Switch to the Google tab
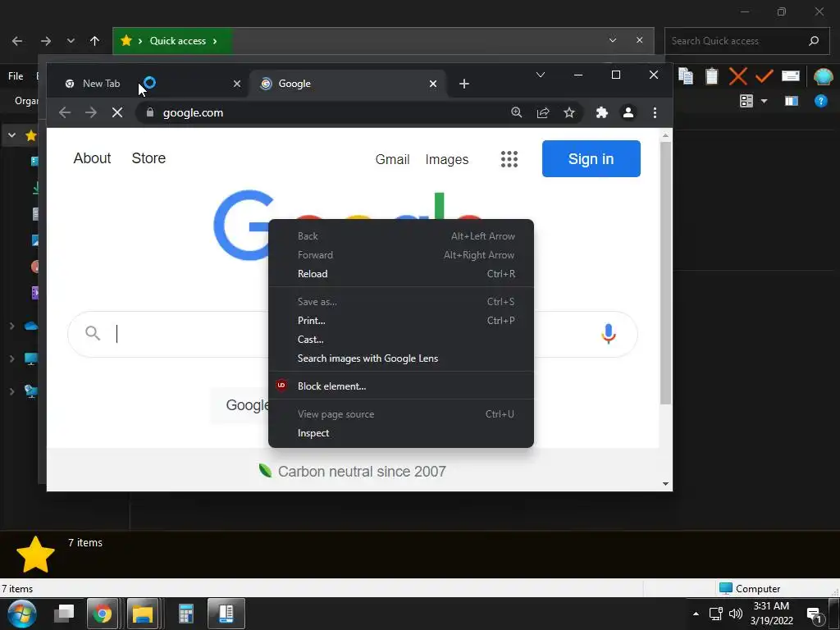 [x=347, y=84]
